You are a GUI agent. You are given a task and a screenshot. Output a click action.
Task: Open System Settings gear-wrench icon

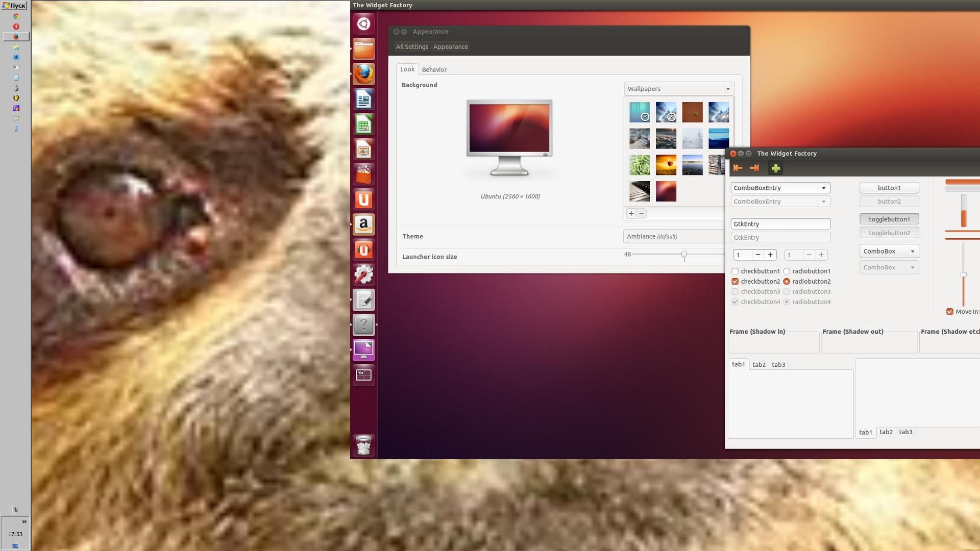point(363,274)
